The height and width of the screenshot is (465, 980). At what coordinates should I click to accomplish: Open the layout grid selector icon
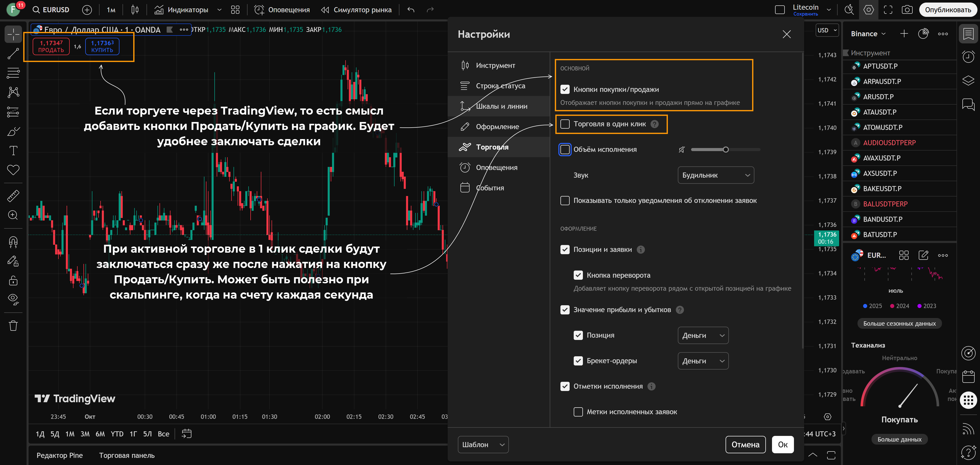(x=235, y=10)
